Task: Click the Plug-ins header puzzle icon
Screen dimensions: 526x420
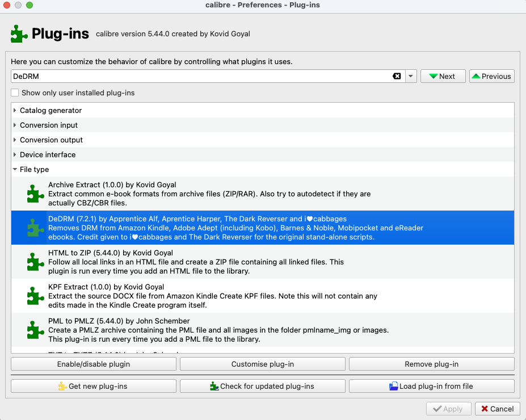Action: (x=19, y=34)
